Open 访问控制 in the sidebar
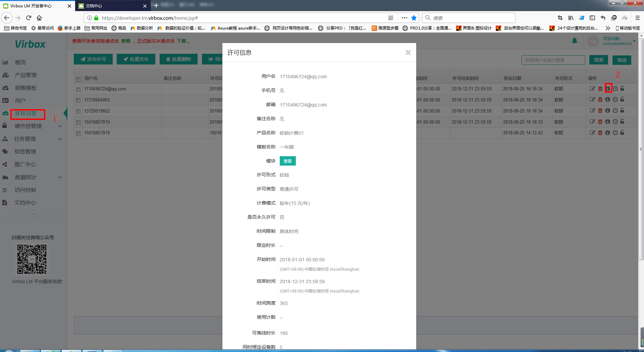This screenshot has height=352, width=644. [x=25, y=190]
